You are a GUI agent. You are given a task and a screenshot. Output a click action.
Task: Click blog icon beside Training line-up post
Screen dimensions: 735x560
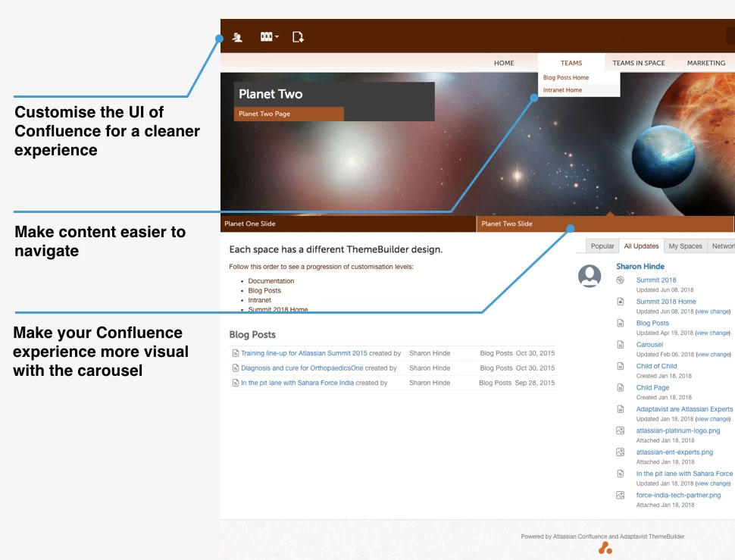[236, 353]
